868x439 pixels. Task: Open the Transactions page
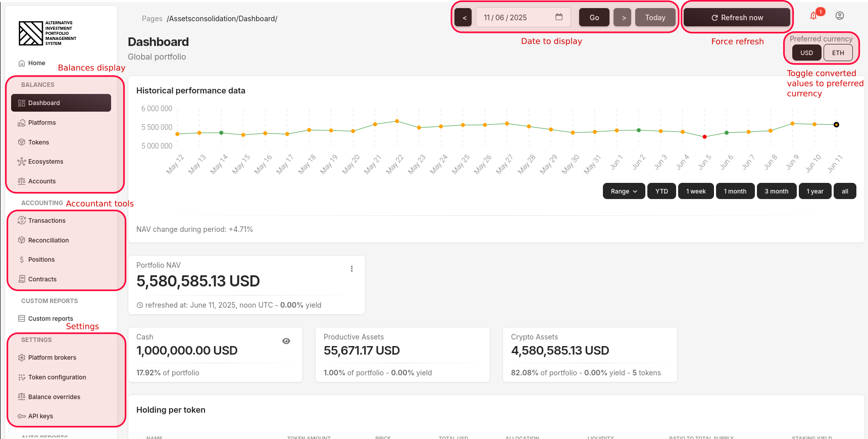46,221
